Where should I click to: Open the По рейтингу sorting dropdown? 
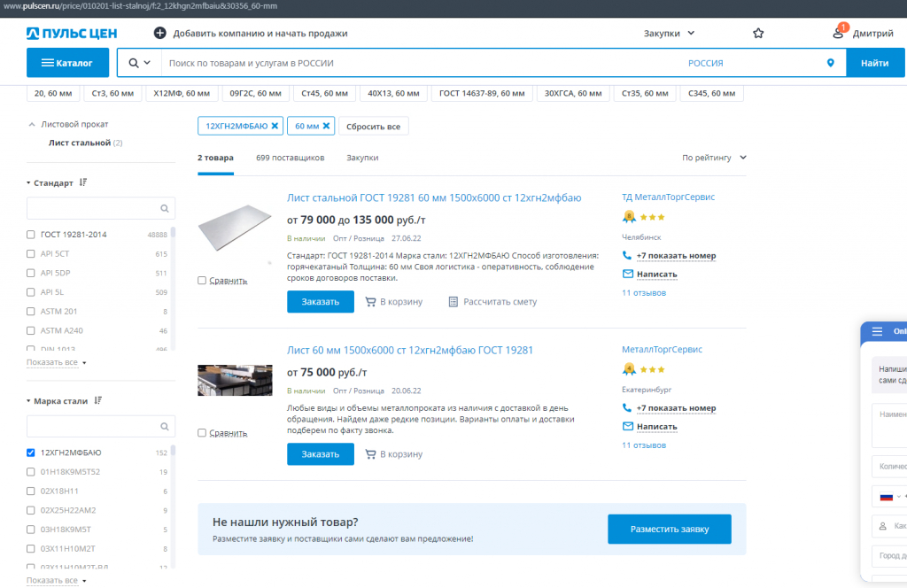(715, 158)
